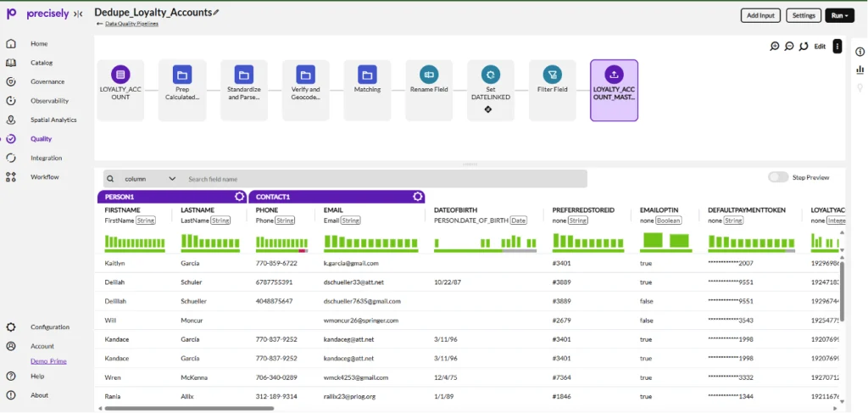Click the PHONE column header
The width and height of the screenshot is (868, 413).
click(267, 210)
